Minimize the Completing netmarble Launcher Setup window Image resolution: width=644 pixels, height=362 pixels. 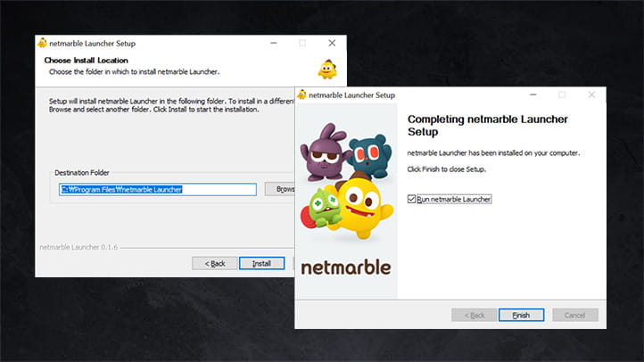tap(531, 95)
